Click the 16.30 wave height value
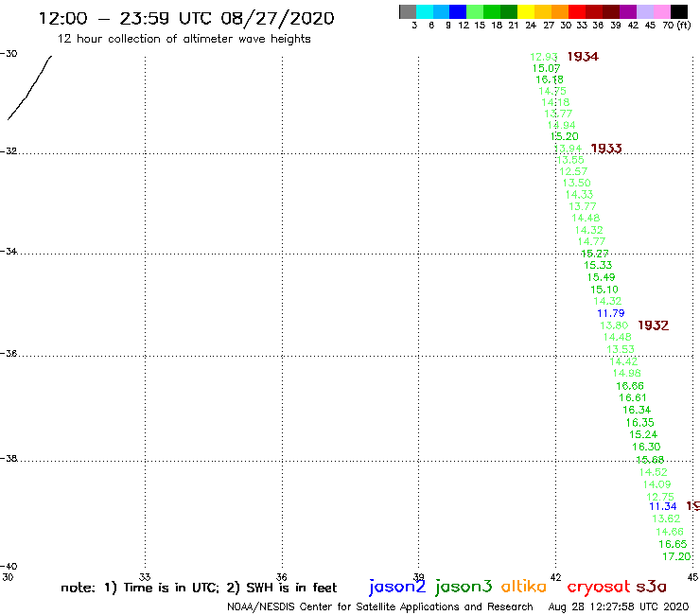Screen dimensions: 700x615 (646, 447)
